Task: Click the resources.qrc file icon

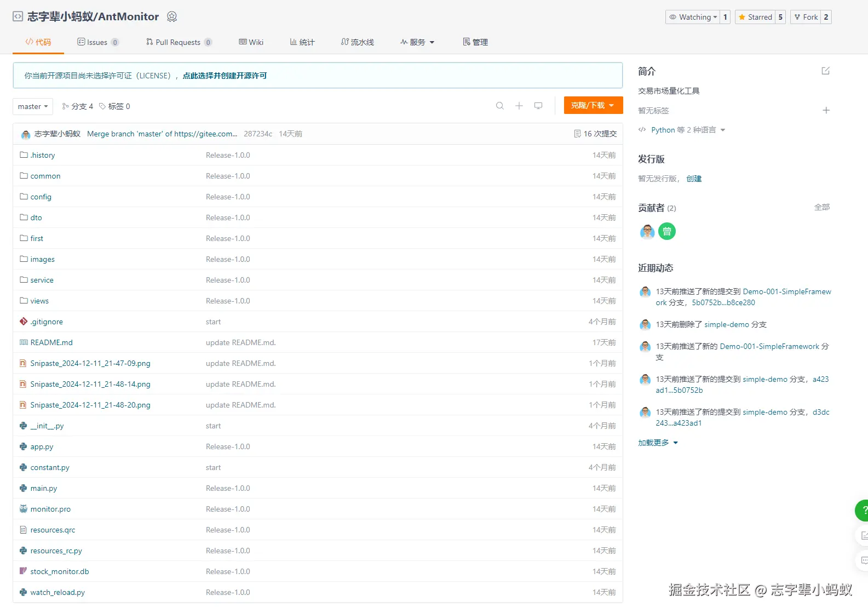Action: [x=23, y=530]
